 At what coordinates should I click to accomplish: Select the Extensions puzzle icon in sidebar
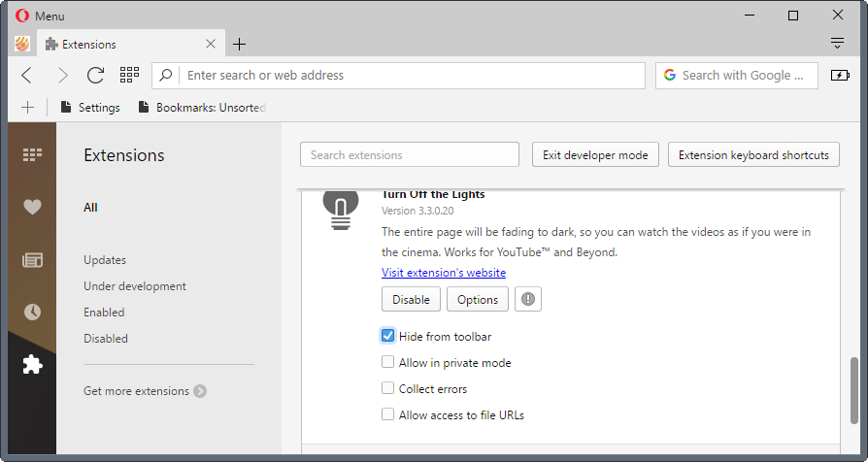32,365
